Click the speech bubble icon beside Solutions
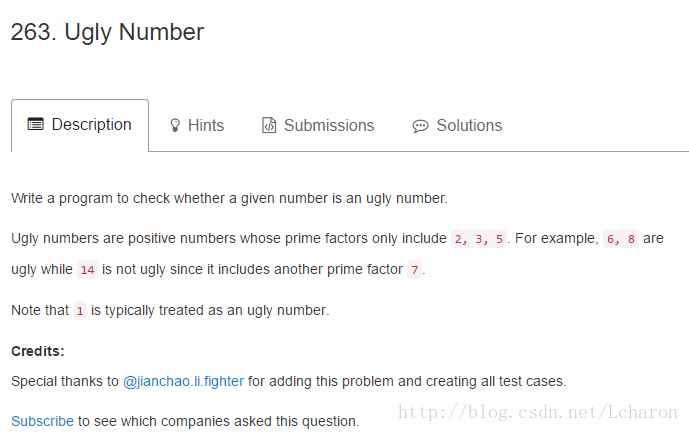 pyautogui.click(x=420, y=126)
